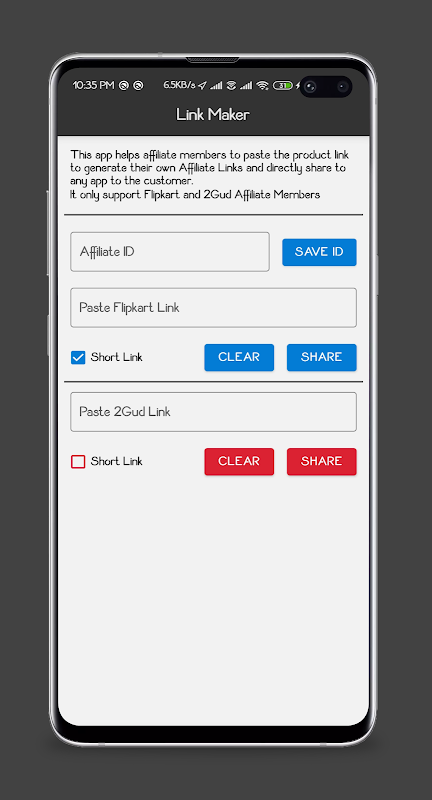Click the SAVE ID button
Viewport: 432px width, 800px height.
319,252
